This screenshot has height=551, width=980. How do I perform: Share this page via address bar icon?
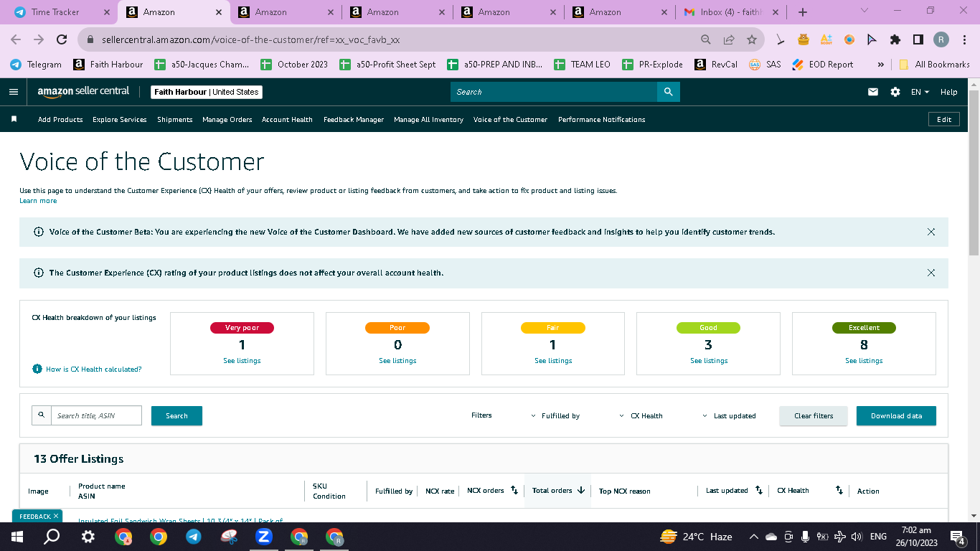[729, 40]
